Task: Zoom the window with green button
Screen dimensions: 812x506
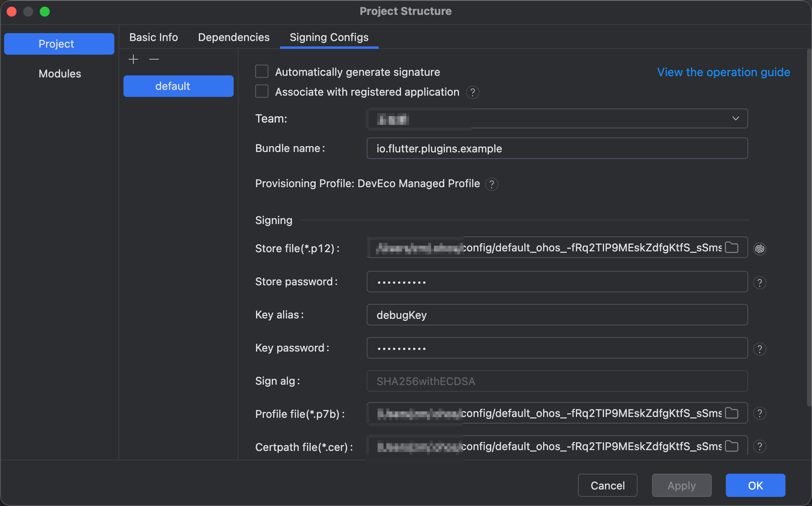Action: tap(45, 12)
